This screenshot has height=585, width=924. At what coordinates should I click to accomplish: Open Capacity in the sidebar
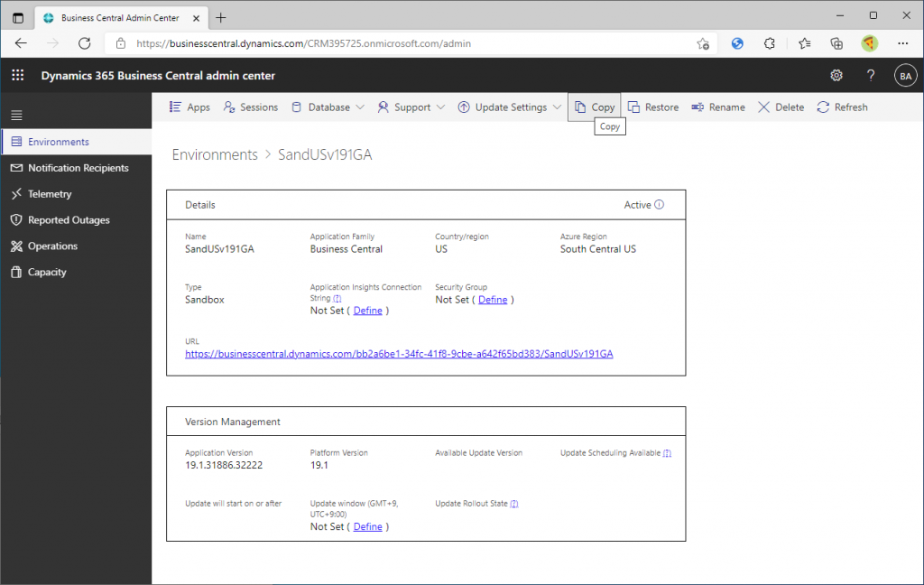(x=77, y=272)
